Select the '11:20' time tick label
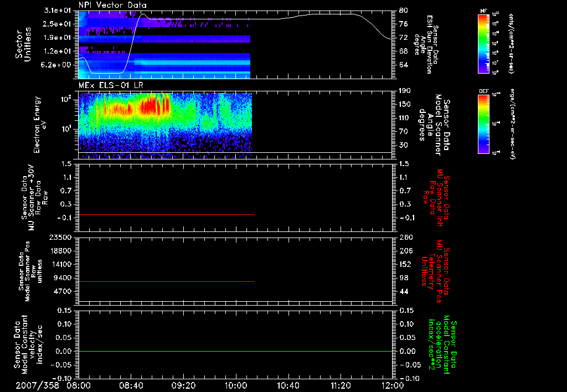Screen dimensions: 567x392 (x=341, y=385)
